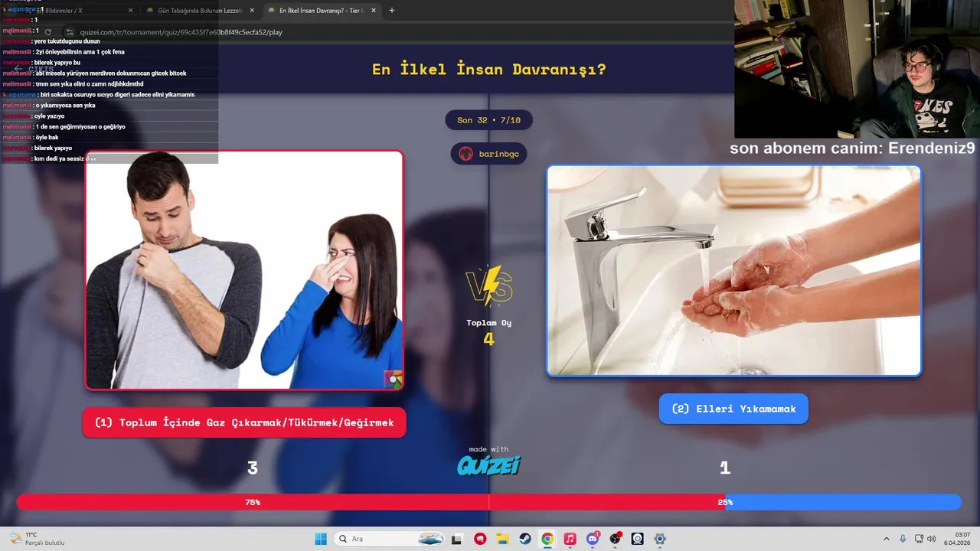This screenshot has height=551, width=980.
Task: Open the webcam app icon in taskbar
Action: [x=637, y=539]
